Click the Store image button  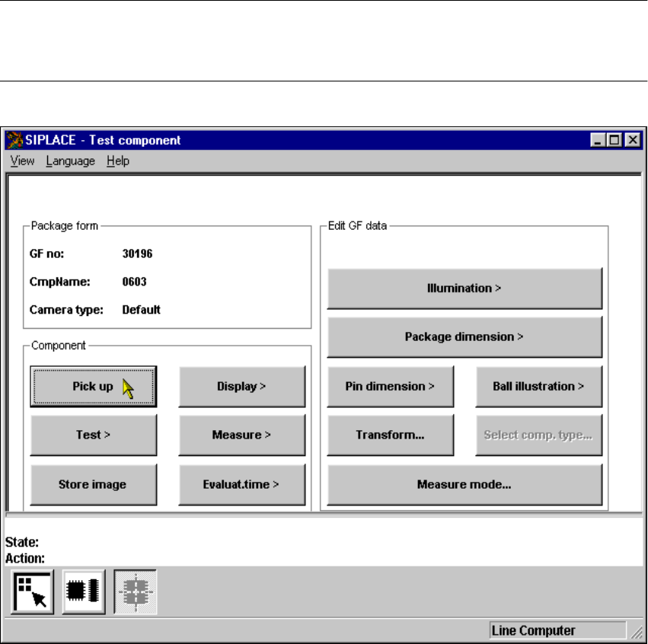93,484
